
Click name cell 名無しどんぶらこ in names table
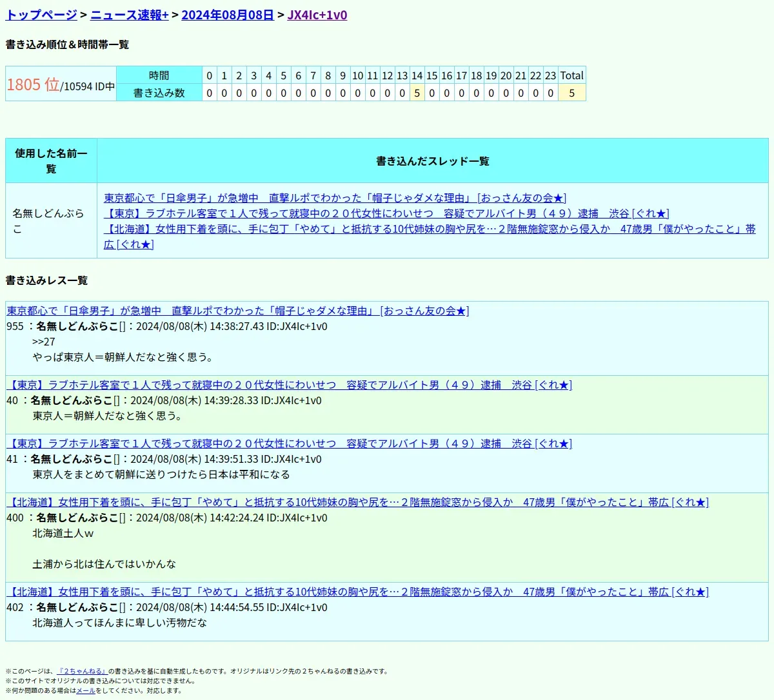click(x=51, y=221)
